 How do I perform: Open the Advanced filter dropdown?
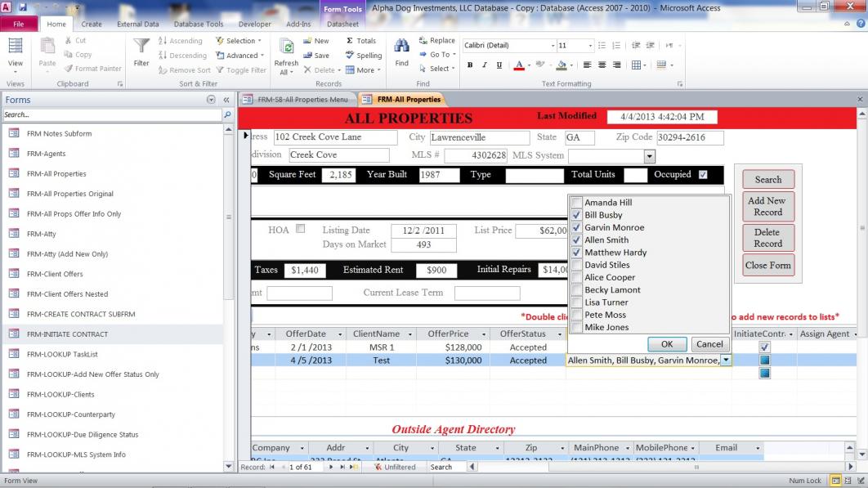click(x=239, y=56)
